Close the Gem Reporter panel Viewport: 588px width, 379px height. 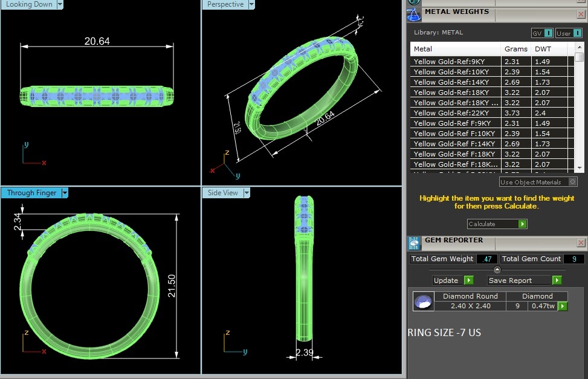tap(581, 243)
